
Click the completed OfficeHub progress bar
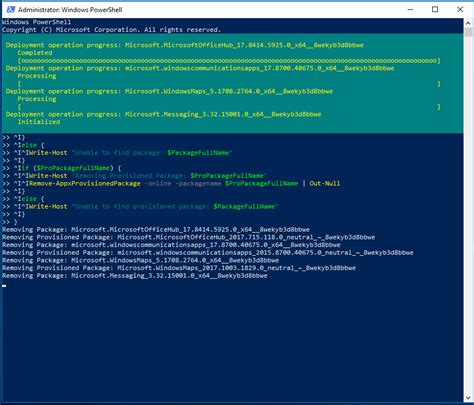pyautogui.click(x=229, y=61)
